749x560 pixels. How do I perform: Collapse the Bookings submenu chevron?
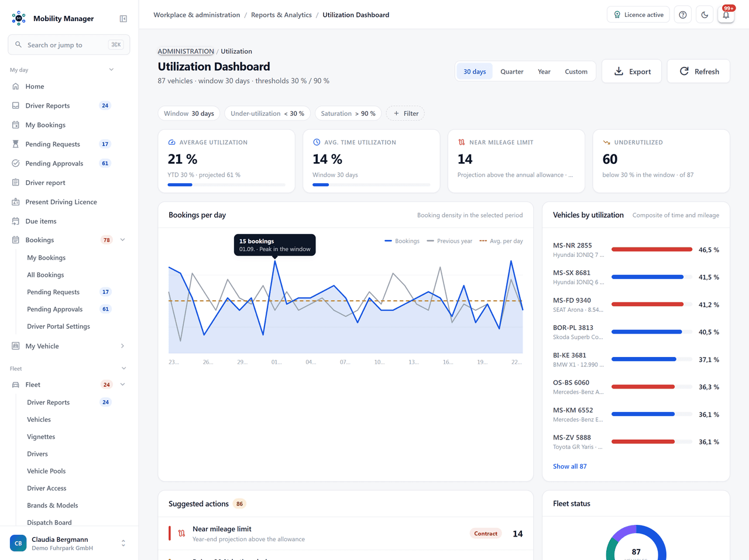point(123,241)
